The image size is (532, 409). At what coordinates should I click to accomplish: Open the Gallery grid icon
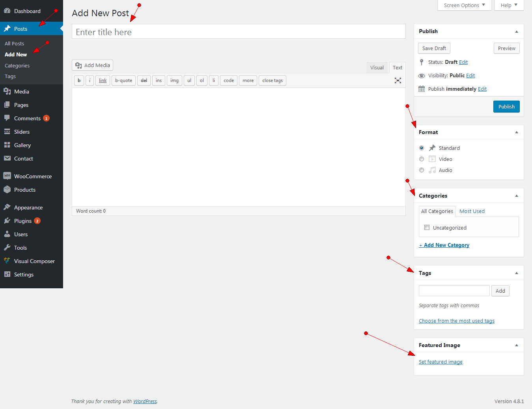pyautogui.click(x=7, y=145)
